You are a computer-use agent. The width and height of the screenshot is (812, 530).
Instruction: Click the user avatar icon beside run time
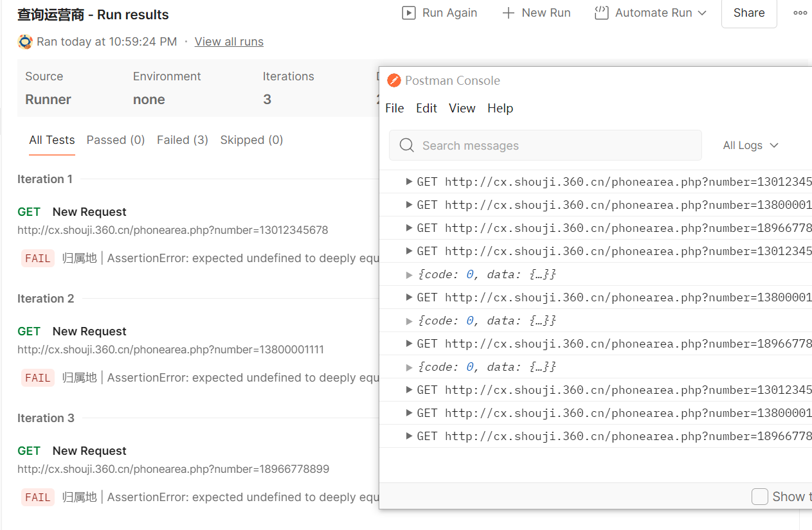tap(25, 42)
